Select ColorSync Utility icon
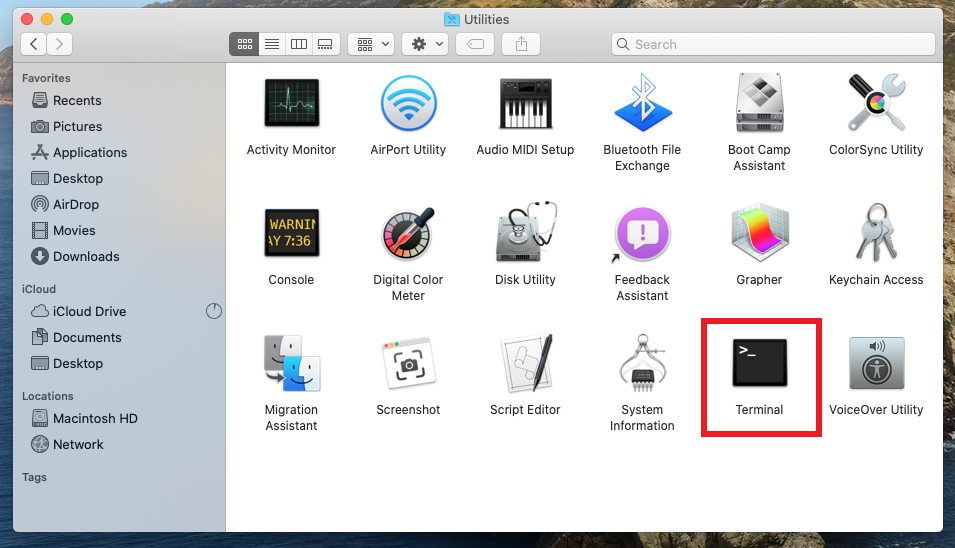The height and width of the screenshot is (548, 955). (876, 102)
